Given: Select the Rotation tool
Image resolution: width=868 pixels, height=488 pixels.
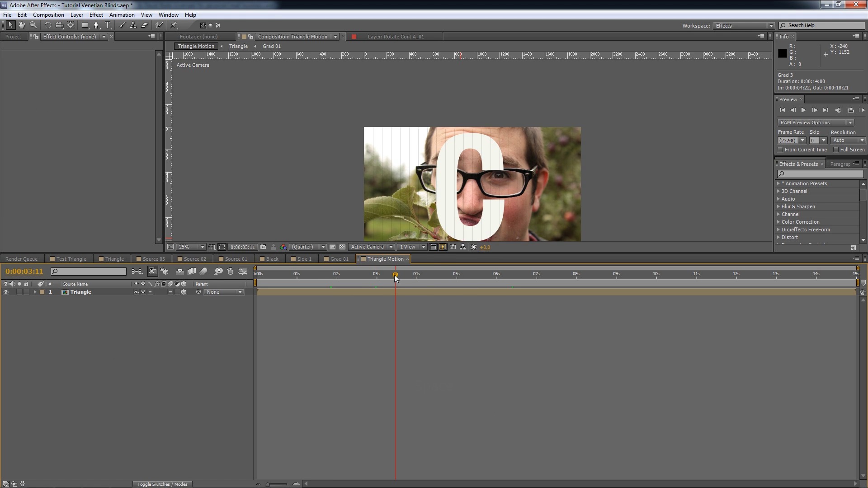Looking at the screenshot, I should (47, 25).
